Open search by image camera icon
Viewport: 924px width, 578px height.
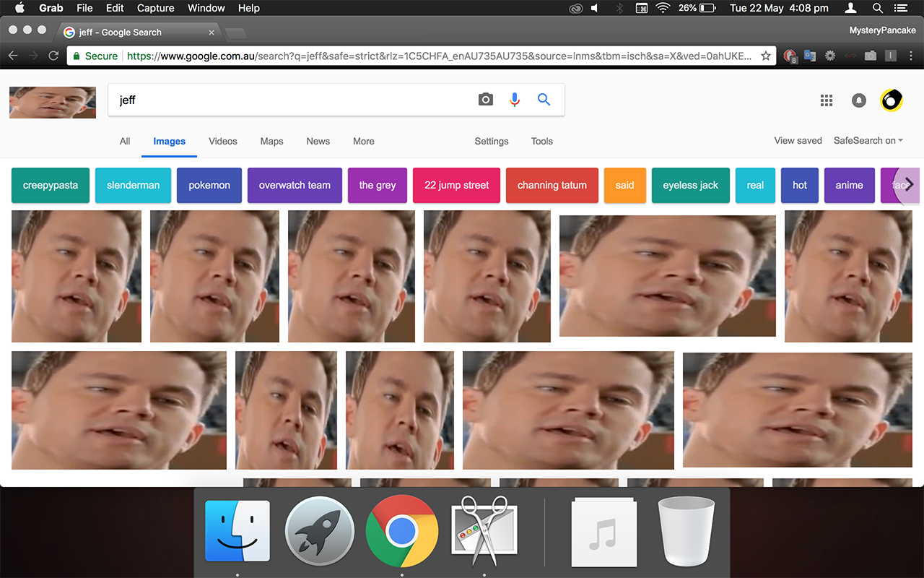pos(485,99)
